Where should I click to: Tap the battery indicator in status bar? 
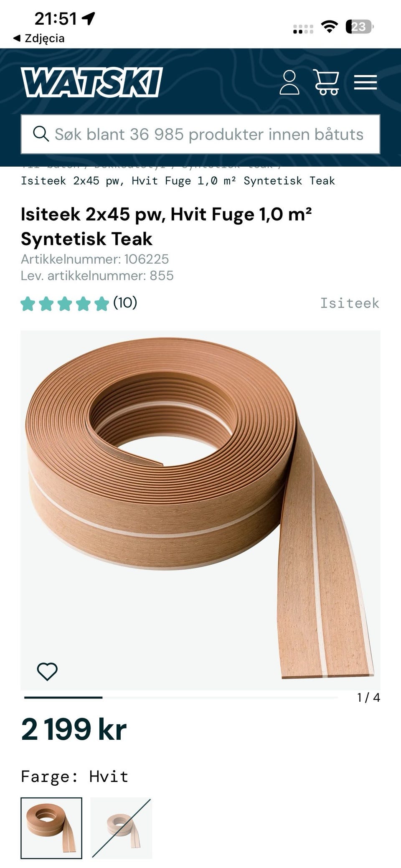click(359, 27)
